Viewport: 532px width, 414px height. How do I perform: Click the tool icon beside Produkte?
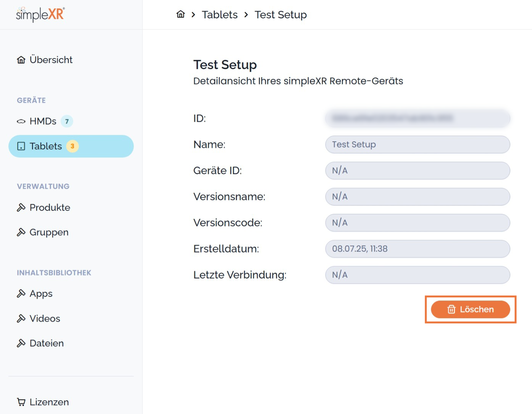click(x=21, y=207)
